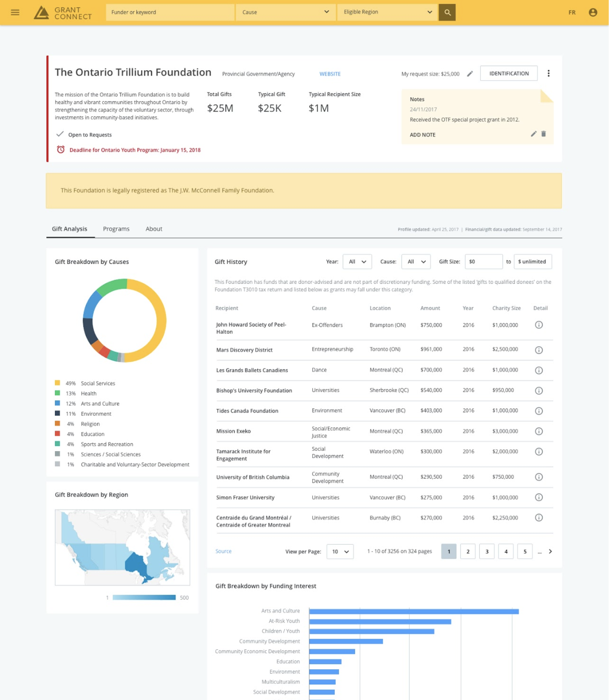Screen dimensions: 609x700
Task: Click the IDENTIFICATION button
Action: [x=509, y=74]
